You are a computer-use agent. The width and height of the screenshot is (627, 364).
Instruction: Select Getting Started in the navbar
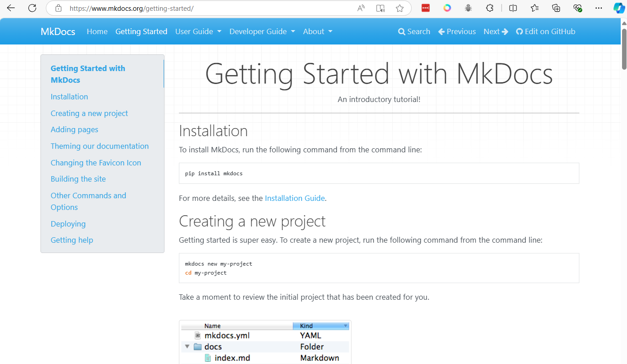coord(141,31)
